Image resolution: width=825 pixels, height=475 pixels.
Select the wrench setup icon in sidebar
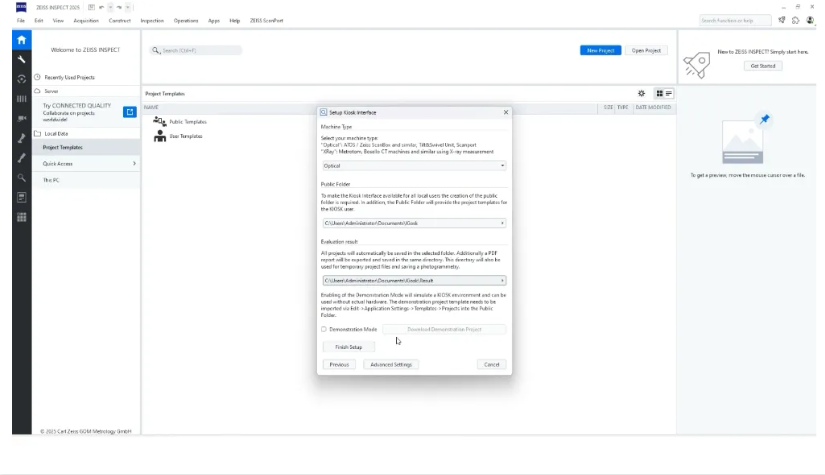pyautogui.click(x=22, y=59)
